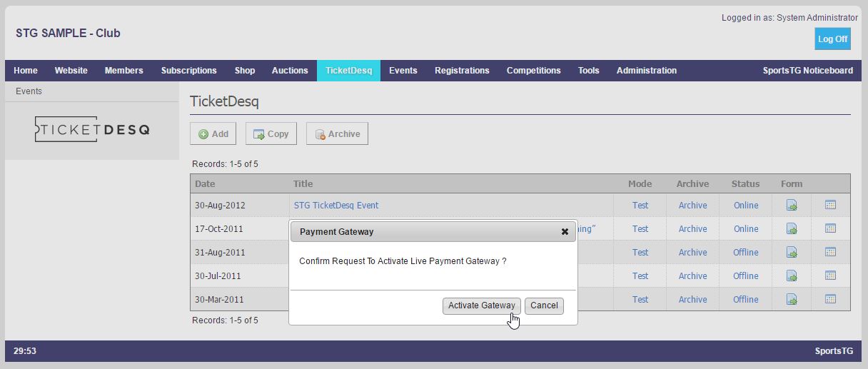Click the TicketDesq logo in sidebar

tap(92, 130)
